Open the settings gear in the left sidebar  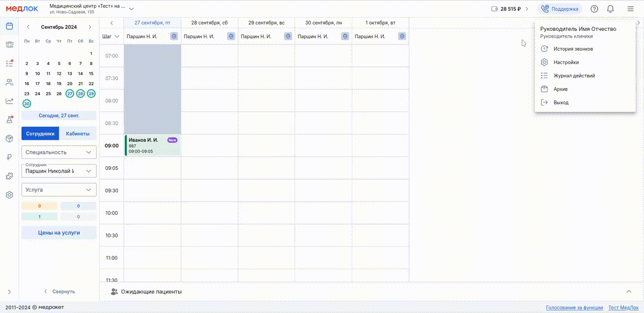9,195
